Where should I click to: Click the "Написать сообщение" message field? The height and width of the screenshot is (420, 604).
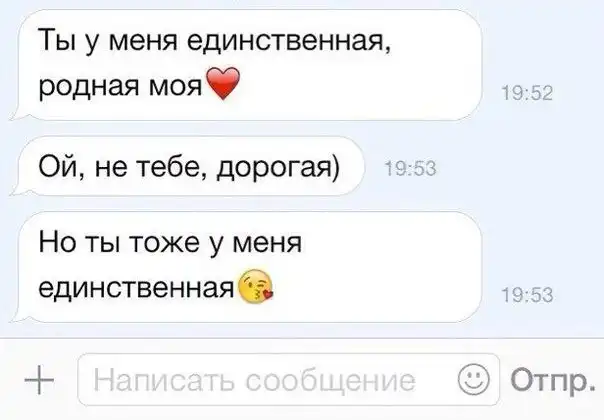(289, 380)
